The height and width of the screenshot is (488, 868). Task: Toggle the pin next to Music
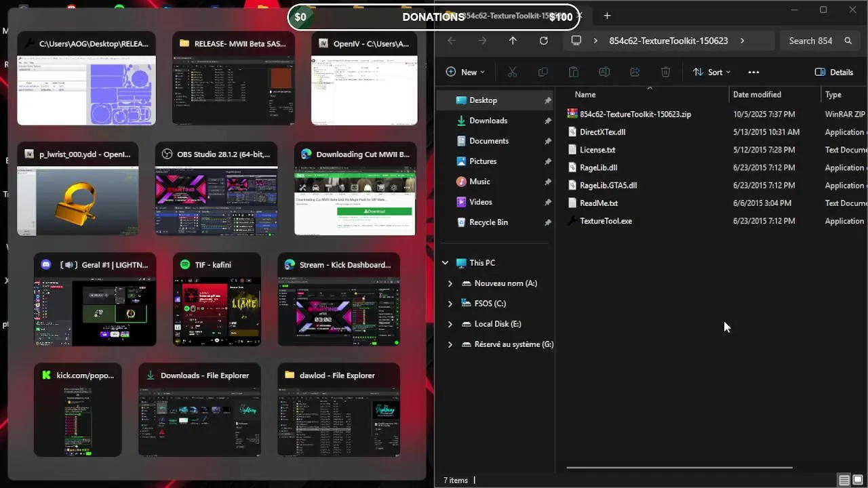coord(547,182)
